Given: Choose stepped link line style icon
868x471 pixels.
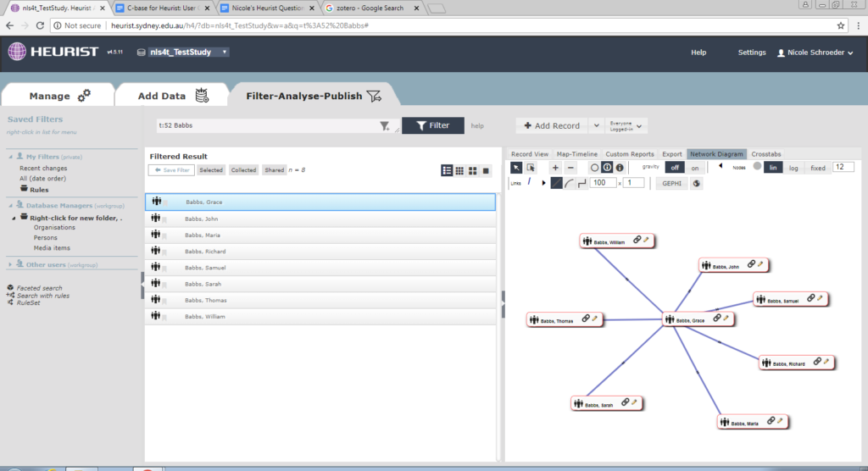Looking at the screenshot, I should [582, 183].
